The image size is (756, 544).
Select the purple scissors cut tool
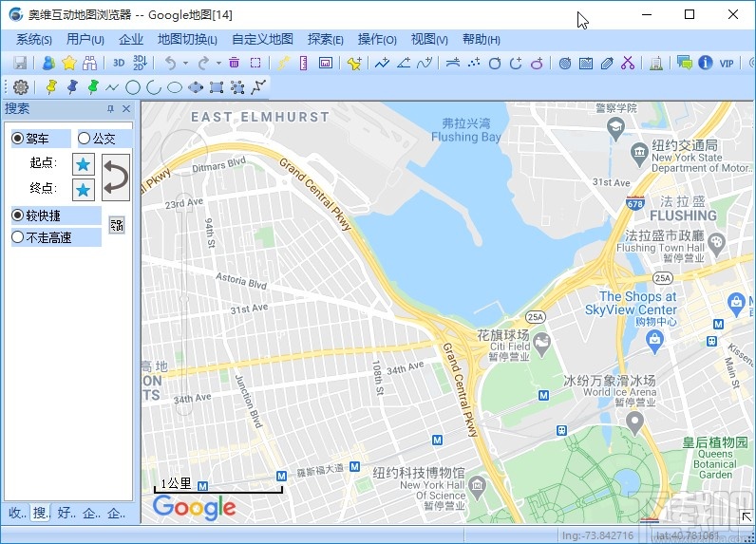(x=628, y=63)
